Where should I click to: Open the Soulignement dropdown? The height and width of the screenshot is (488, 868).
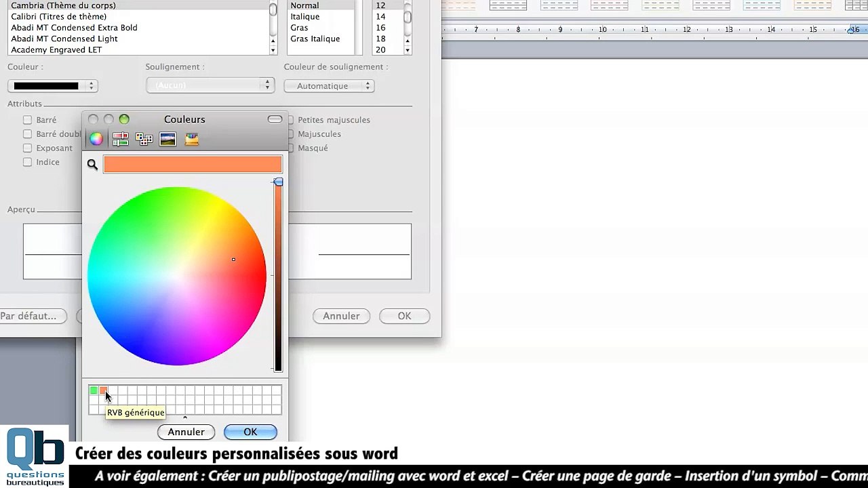[210, 85]
